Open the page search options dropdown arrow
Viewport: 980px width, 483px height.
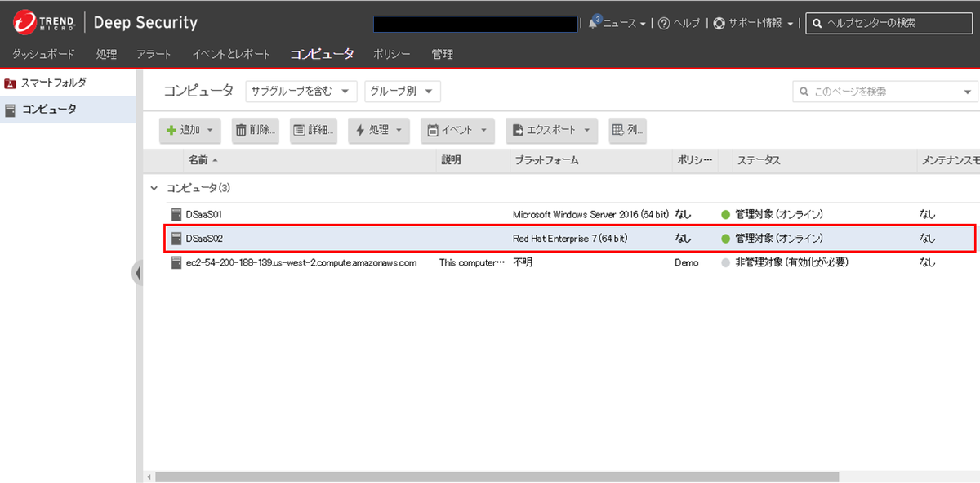969,92
